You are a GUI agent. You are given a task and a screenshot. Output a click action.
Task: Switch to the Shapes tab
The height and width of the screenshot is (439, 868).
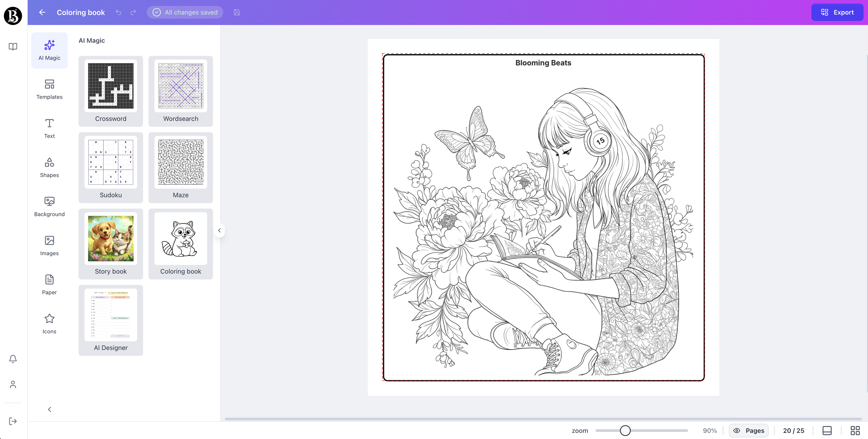49,167
